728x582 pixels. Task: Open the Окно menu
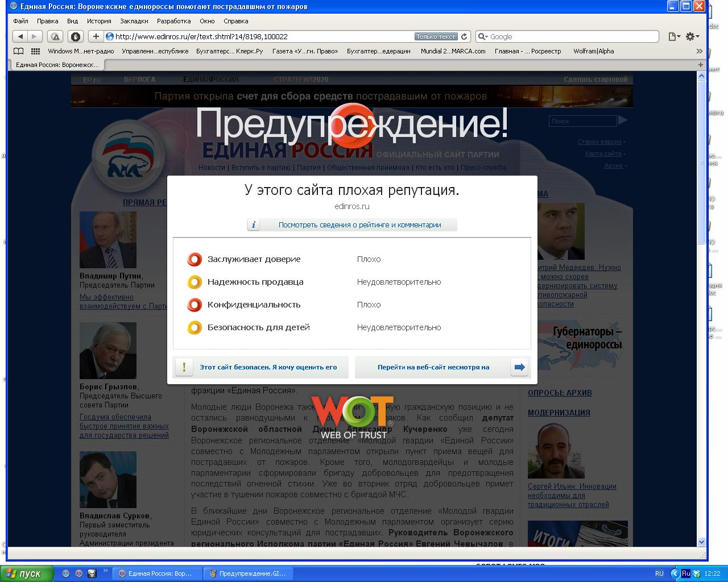pos(207,21)
